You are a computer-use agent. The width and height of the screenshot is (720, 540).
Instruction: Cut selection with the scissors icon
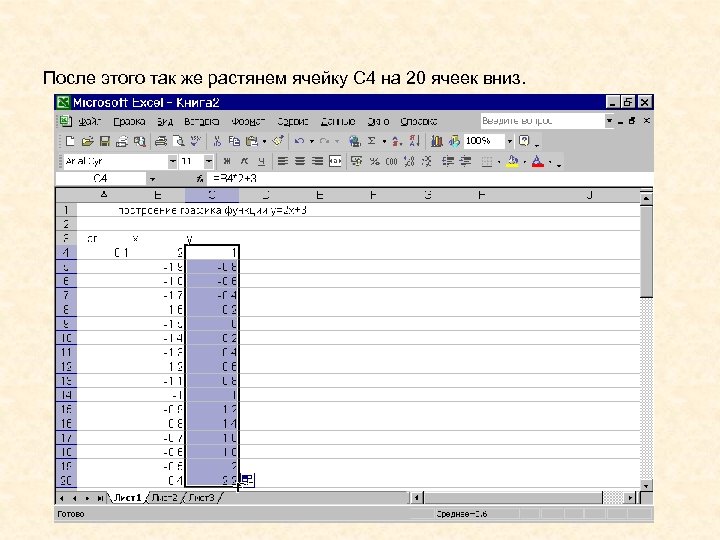[217, 141]
